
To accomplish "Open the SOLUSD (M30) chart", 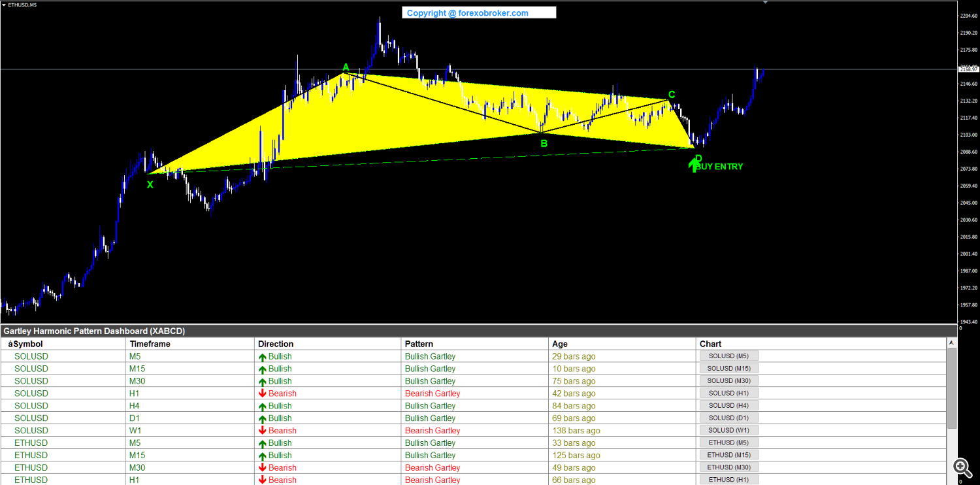I will (x=728, y=381).
